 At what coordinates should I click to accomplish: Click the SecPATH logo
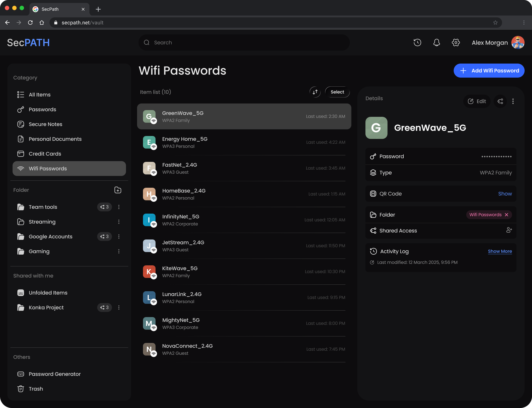[x=28, y=43]
